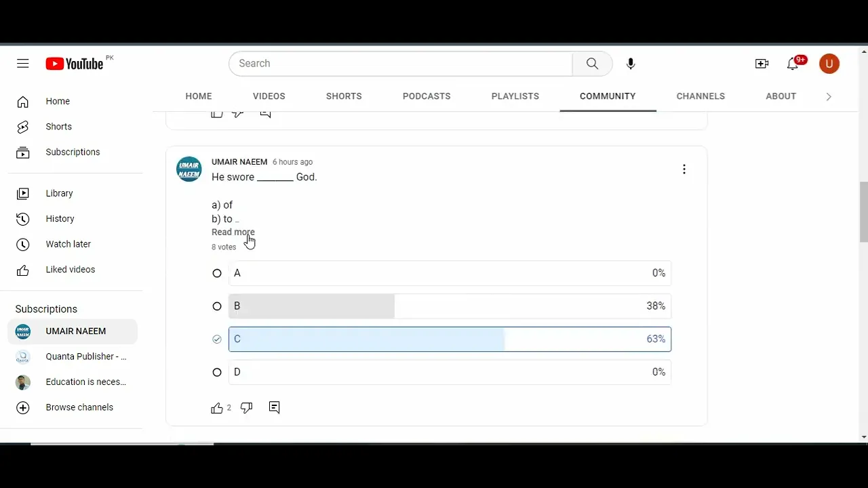
Task: Deselect the checked poll option C
Action: point(217,339)
